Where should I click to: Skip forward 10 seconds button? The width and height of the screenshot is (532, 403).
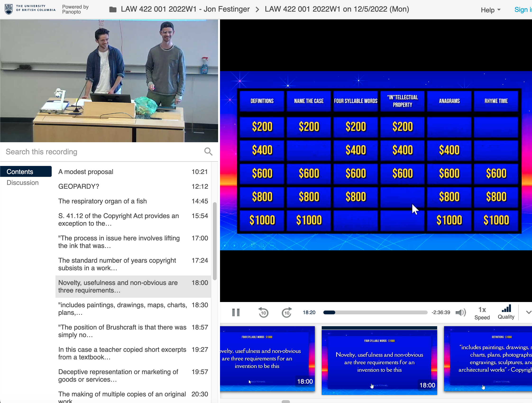[x=286, y=312]
